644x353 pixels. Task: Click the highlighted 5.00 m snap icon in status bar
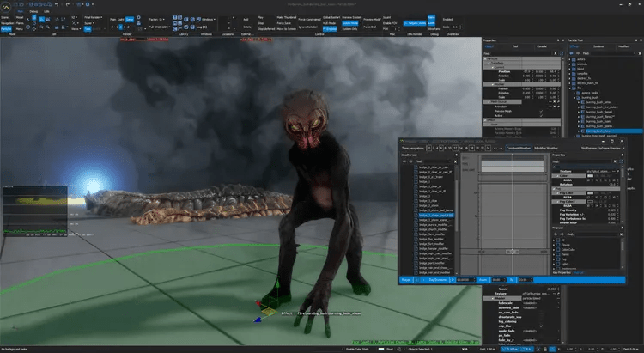(x=509, y=350)
